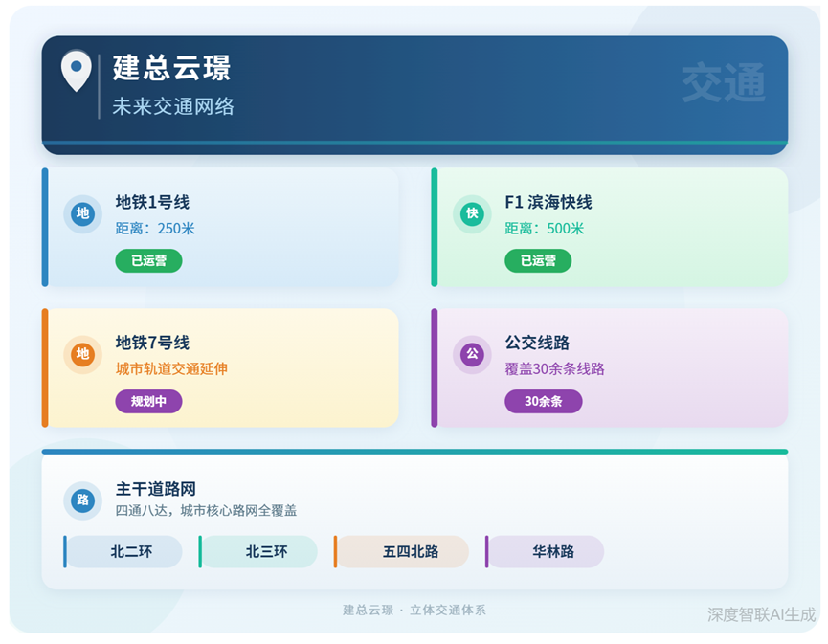Image resolution: width=828 pixels, height=644 pixels.
Task: Toggle the 规划中 status badge on 地铁7号线
Action: click(x=148, y=402)
